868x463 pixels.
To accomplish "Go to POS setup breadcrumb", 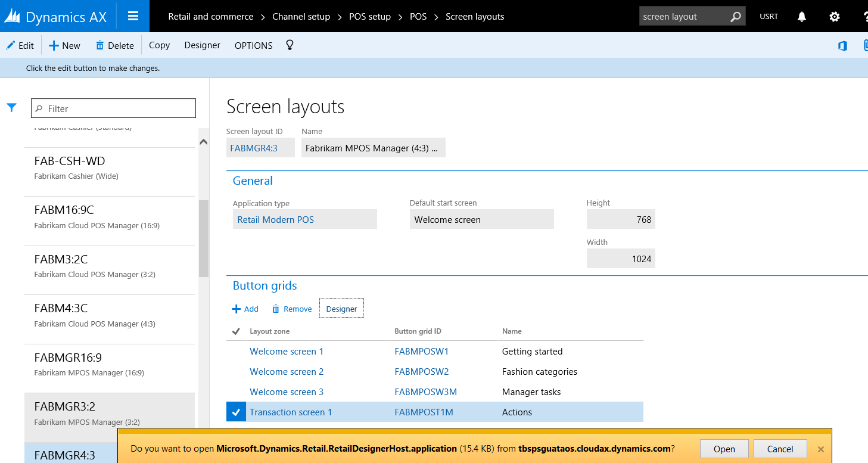I will click(x=370, y=17).
